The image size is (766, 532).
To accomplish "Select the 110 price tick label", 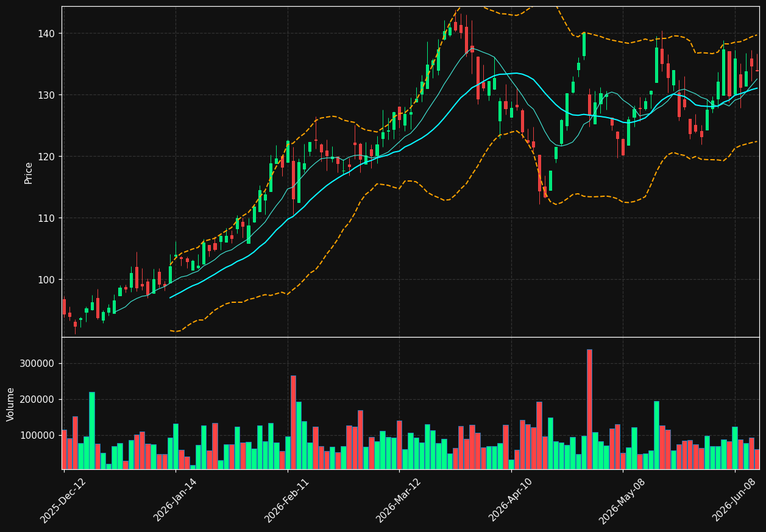I will (x=46, y=218).
